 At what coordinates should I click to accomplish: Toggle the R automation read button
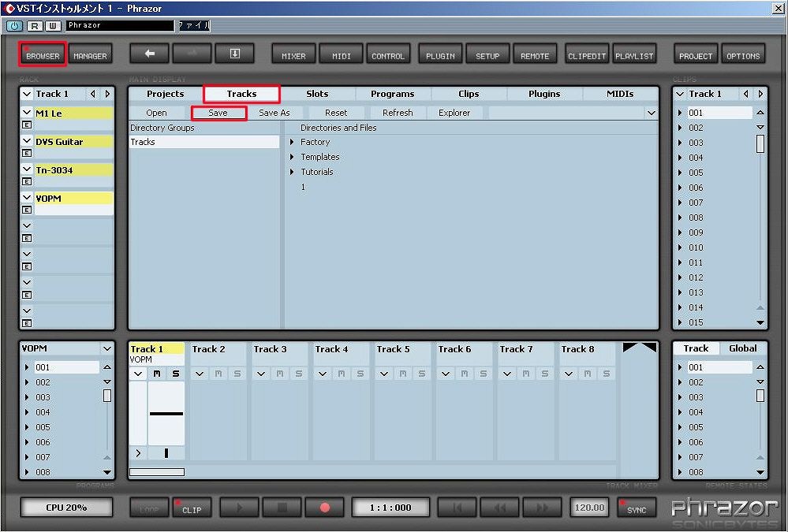point(34,26)
